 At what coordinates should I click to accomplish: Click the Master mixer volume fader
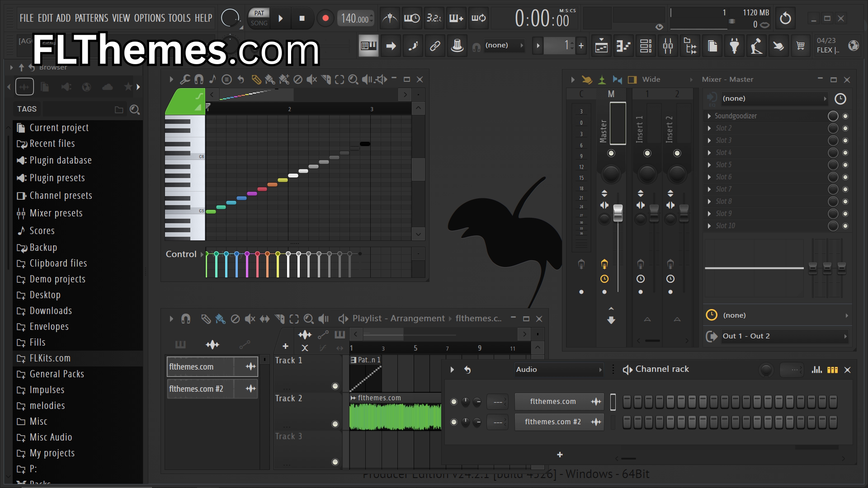click(x=618, y=213)
